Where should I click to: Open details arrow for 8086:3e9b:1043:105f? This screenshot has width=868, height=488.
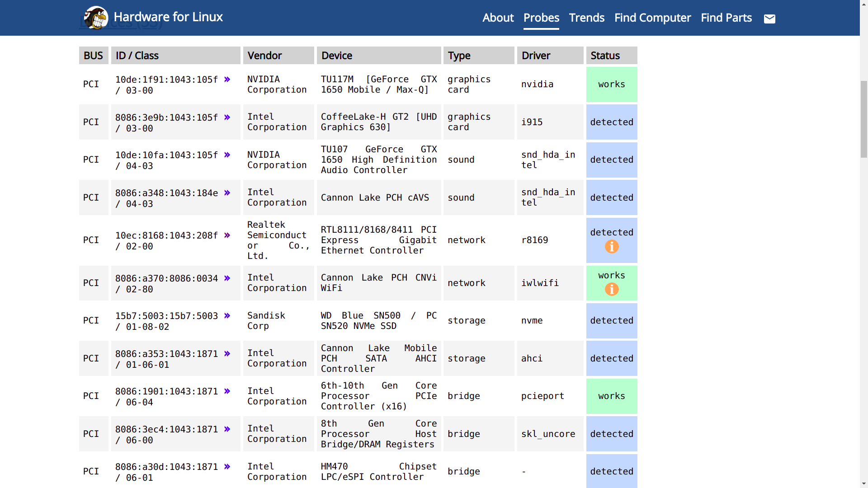click(x=227, y=117)
